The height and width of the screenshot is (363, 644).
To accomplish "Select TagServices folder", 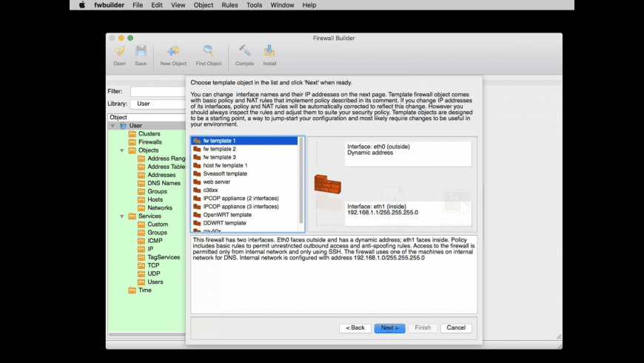I will pyautogui.click(x=159, y=257).
